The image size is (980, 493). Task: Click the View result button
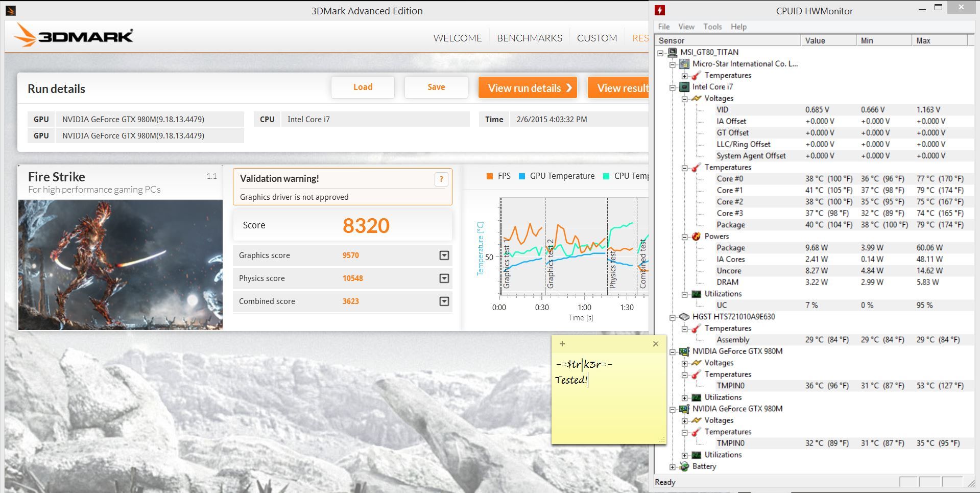click(618, 88)
